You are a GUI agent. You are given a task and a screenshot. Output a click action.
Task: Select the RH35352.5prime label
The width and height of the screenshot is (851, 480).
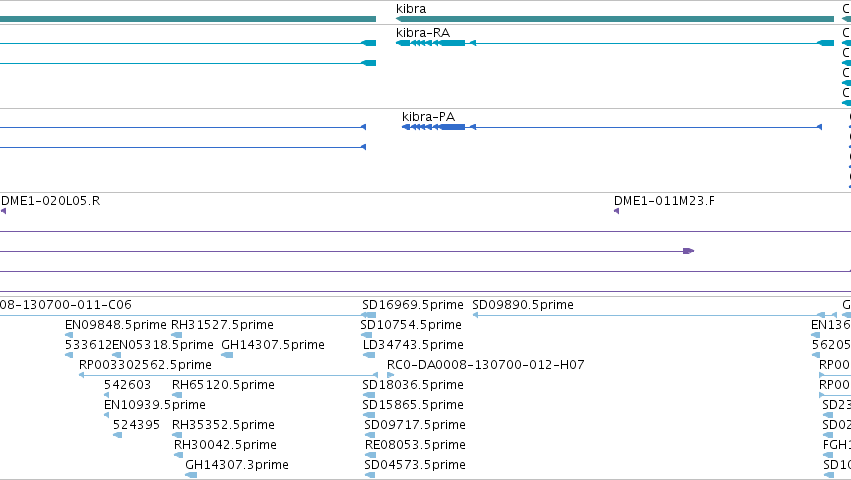223,425
